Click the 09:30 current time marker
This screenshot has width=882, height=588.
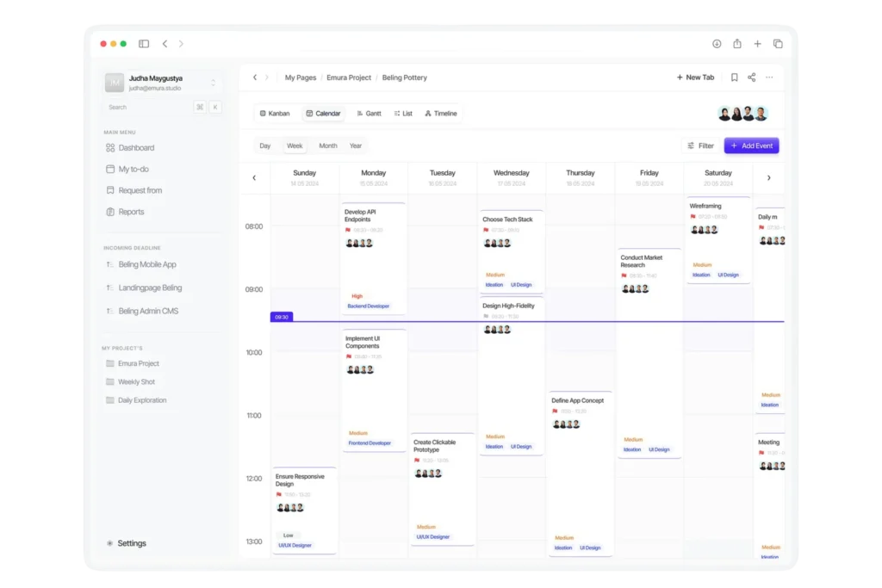click(281, 318)
